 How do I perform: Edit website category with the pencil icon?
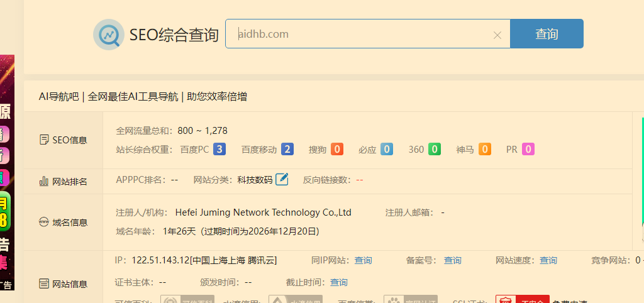[x=282, y=179]
